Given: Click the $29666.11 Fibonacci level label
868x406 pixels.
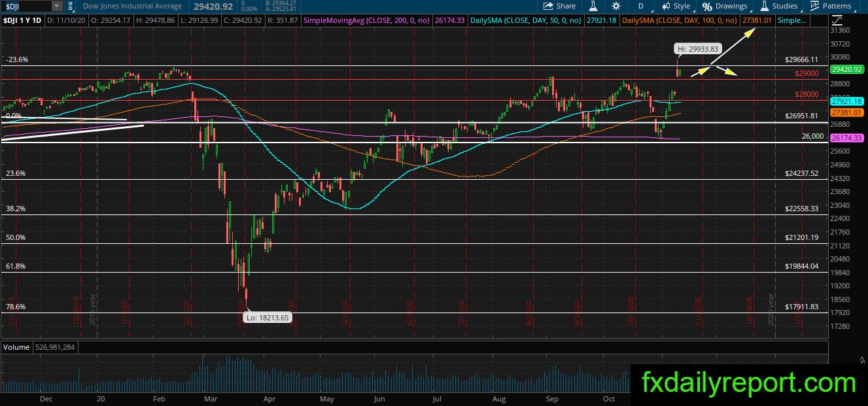Looking at the screenshot, I should click(801, 59).
